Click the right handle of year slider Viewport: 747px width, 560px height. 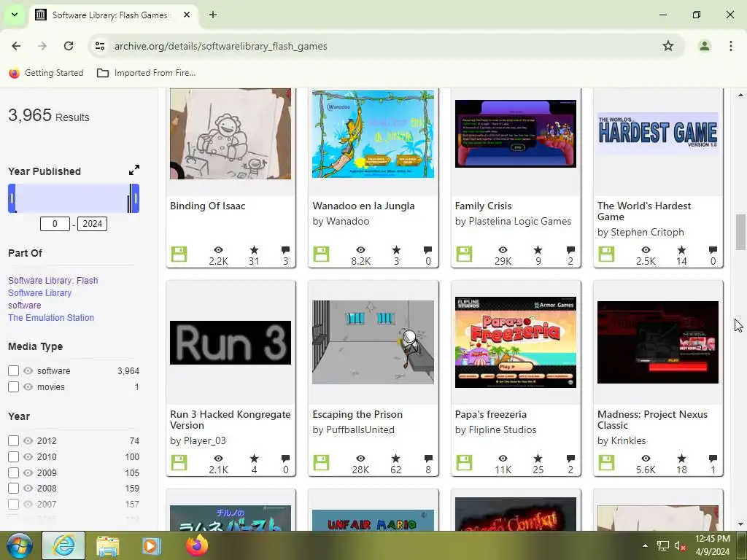click(135, 198)
